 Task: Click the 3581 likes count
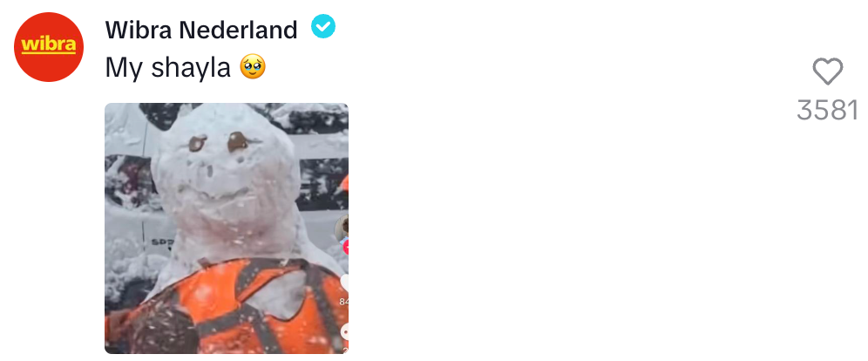[827, 110]
